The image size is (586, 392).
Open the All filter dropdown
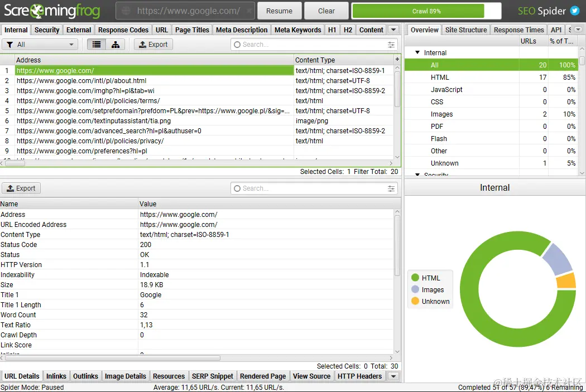click(x=40, y=45)
